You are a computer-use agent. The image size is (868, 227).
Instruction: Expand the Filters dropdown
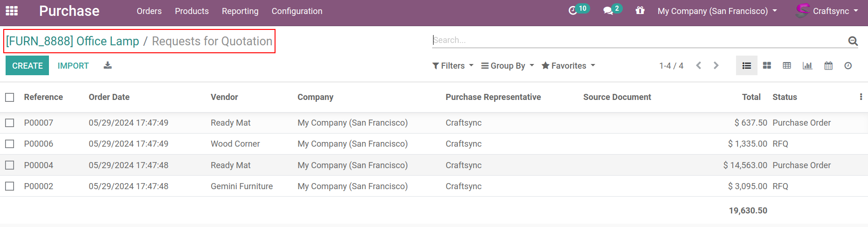click(x=453, y=66)
